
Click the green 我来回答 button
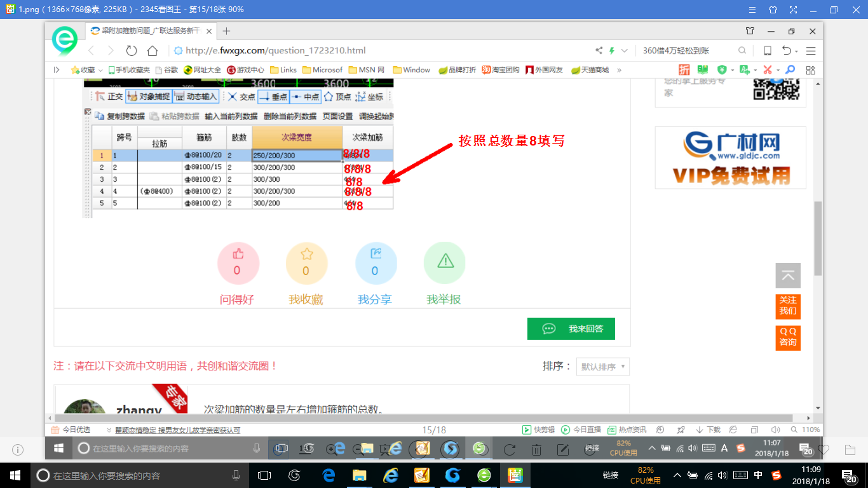coord(571,329)
